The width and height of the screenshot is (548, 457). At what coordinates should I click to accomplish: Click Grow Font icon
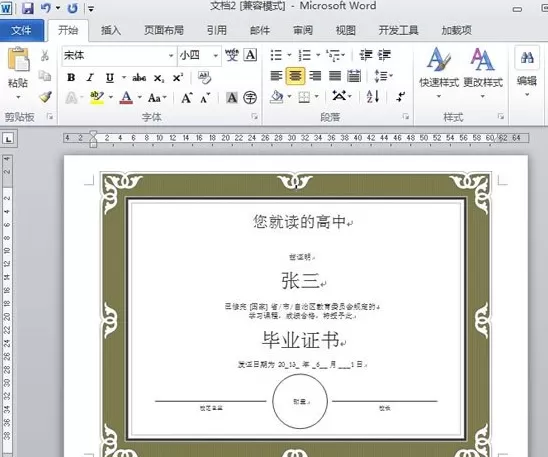[x=187, y=98]
